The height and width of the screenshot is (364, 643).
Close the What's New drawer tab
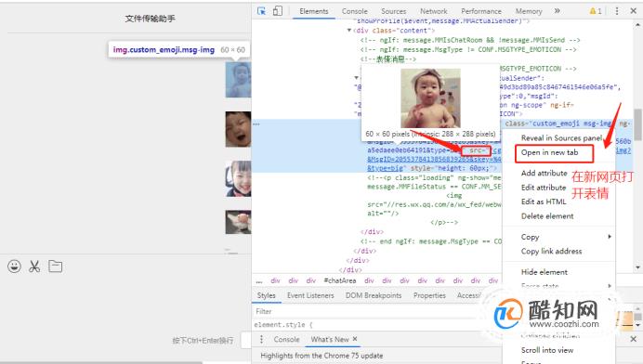[x=355, y=339]
